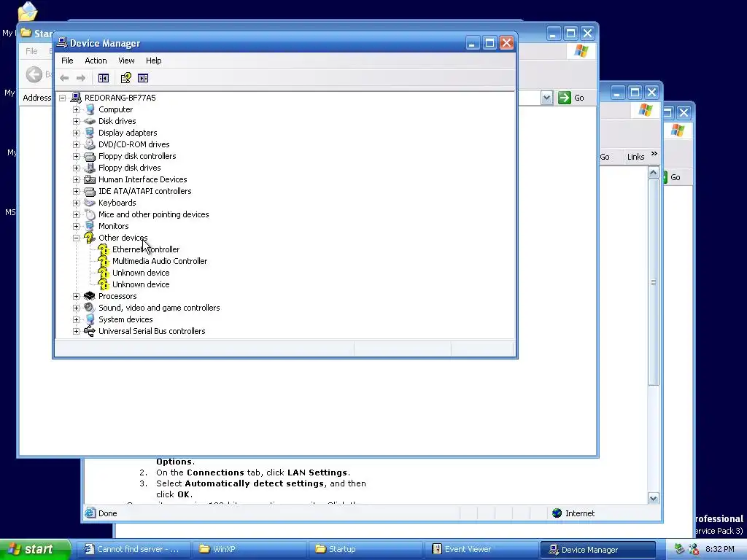The image size is (747, 560).
Task: Select the Floppy disk drives entry
Action: click(x=130, y=168)
